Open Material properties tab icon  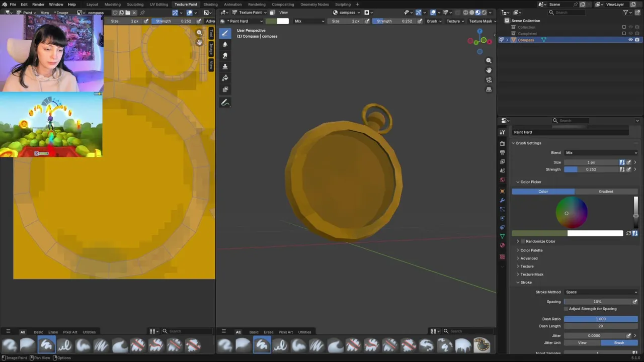coord(502,245)
